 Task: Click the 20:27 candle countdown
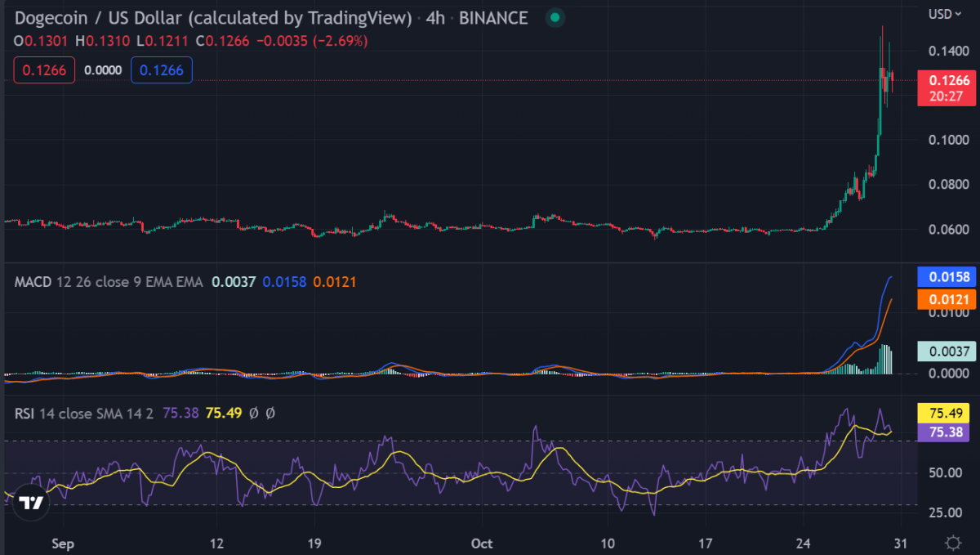[x=947, y=96]
